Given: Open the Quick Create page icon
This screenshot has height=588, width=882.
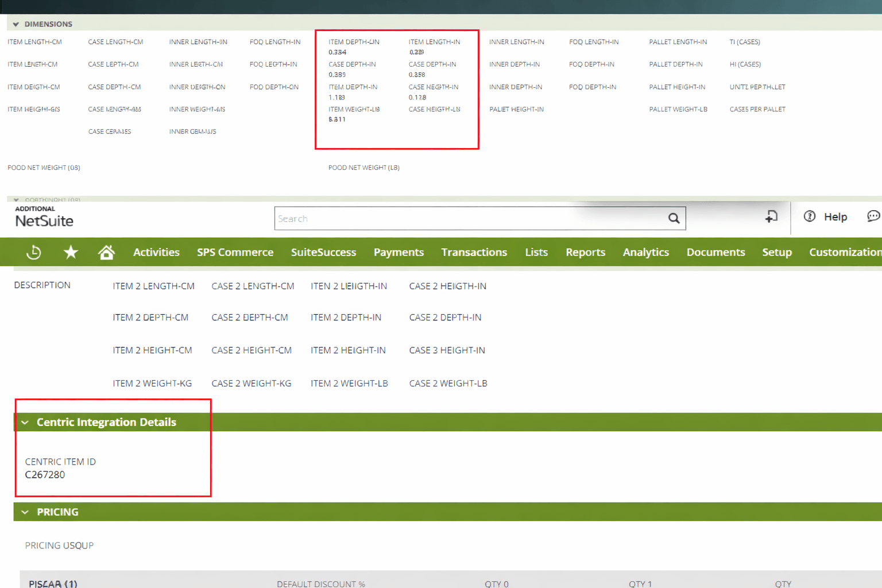Looking at the screenshot, I should [772, 218].
